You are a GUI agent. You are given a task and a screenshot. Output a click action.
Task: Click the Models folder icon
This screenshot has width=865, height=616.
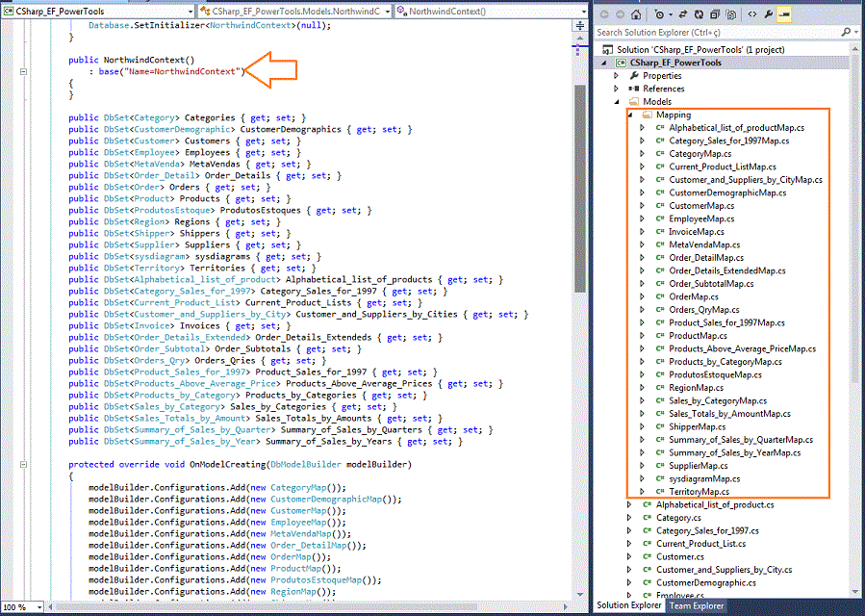pyautogui.click(x=634, y=102)
